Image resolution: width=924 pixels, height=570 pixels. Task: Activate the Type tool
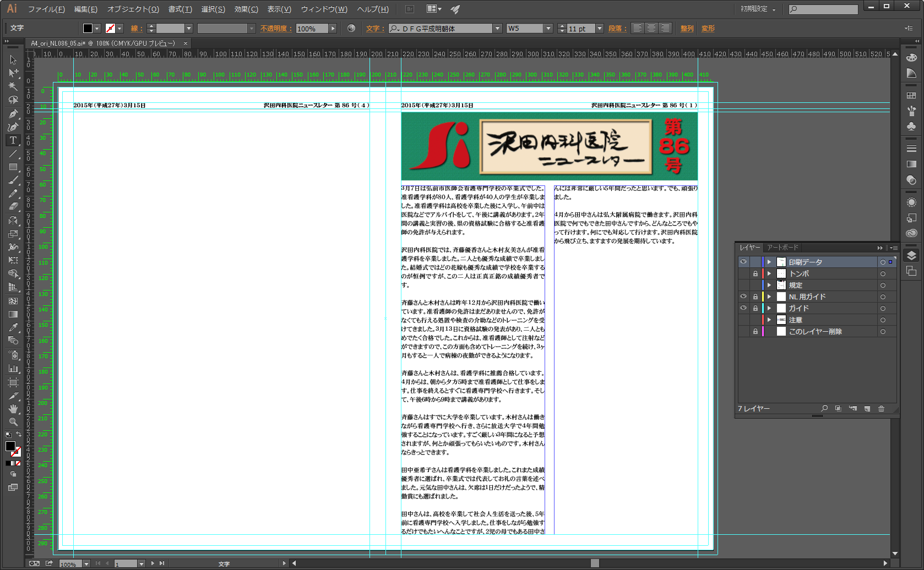coord(13,140)
